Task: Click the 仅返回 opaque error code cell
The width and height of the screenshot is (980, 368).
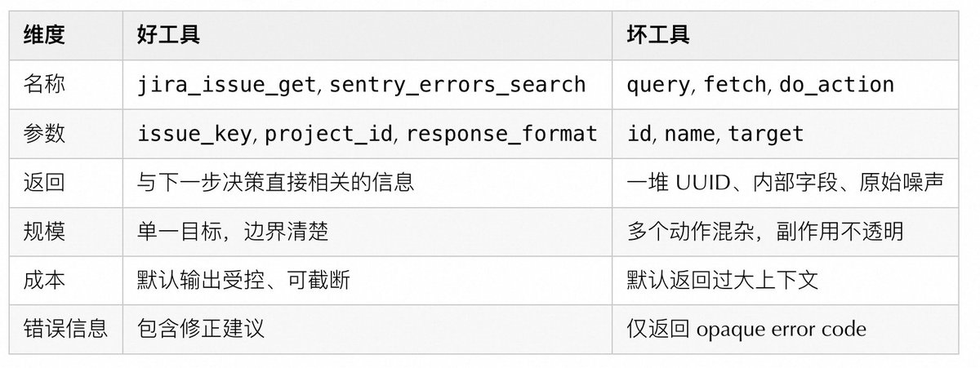Action: coord(746,329)
